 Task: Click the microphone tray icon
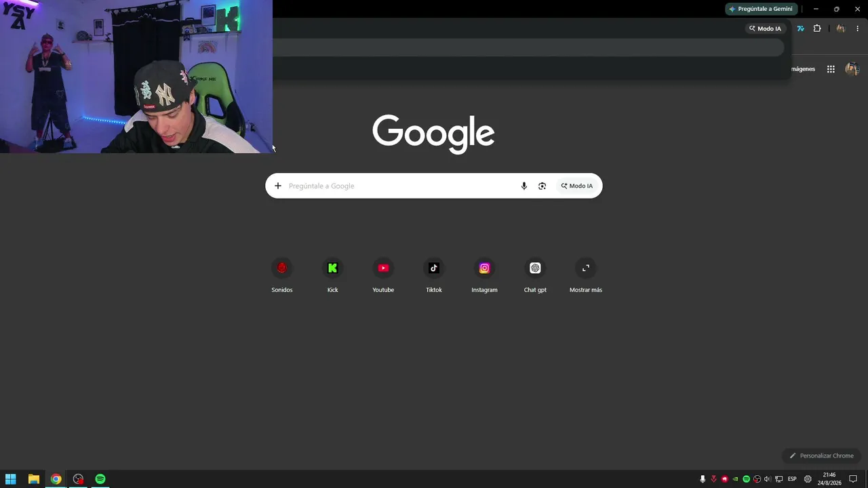pyautogui.click(x=703, y=479)
